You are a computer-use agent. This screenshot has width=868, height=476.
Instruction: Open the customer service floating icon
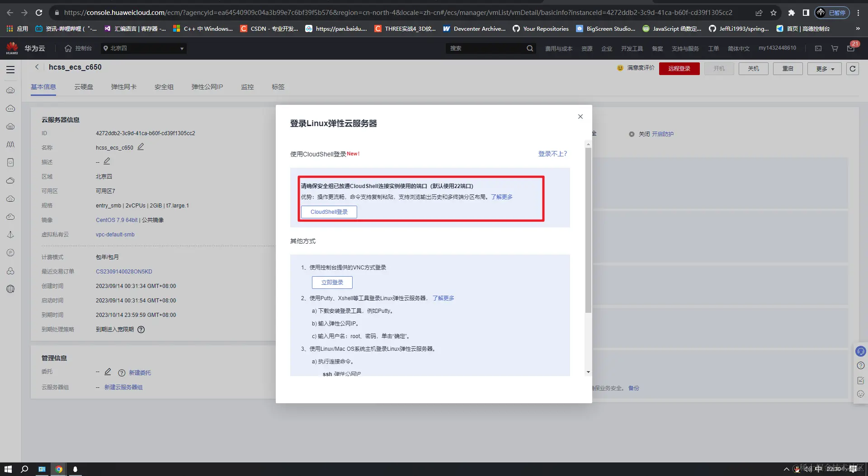[861, 351]
